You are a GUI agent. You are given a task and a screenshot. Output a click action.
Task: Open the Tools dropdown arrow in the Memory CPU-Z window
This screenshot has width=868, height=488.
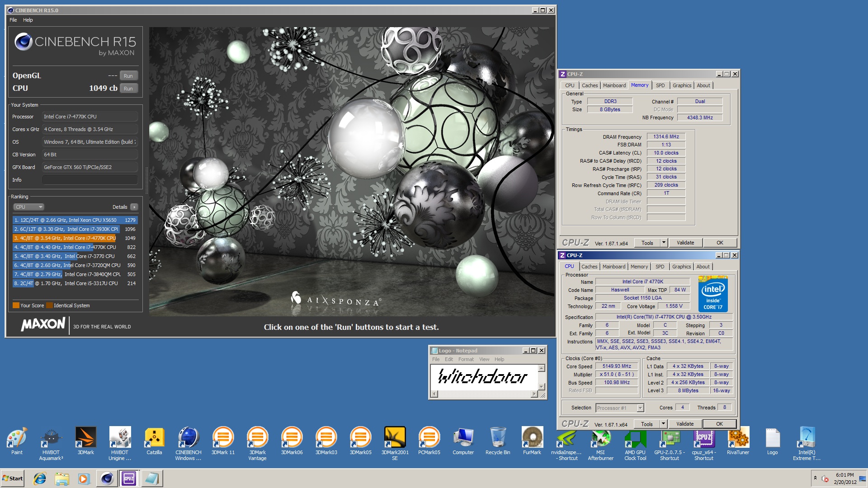pyautogui.click(x=664, y=243)
